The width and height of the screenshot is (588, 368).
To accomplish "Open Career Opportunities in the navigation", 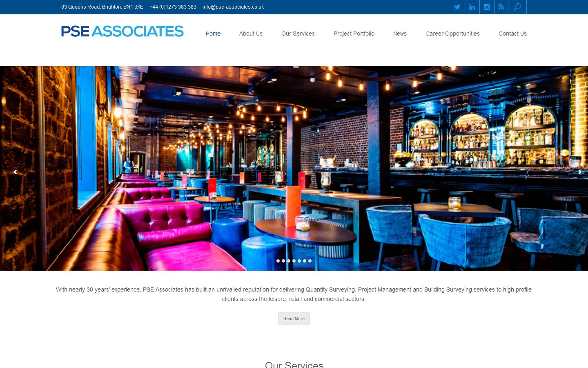I will click(x=452, y=34).
